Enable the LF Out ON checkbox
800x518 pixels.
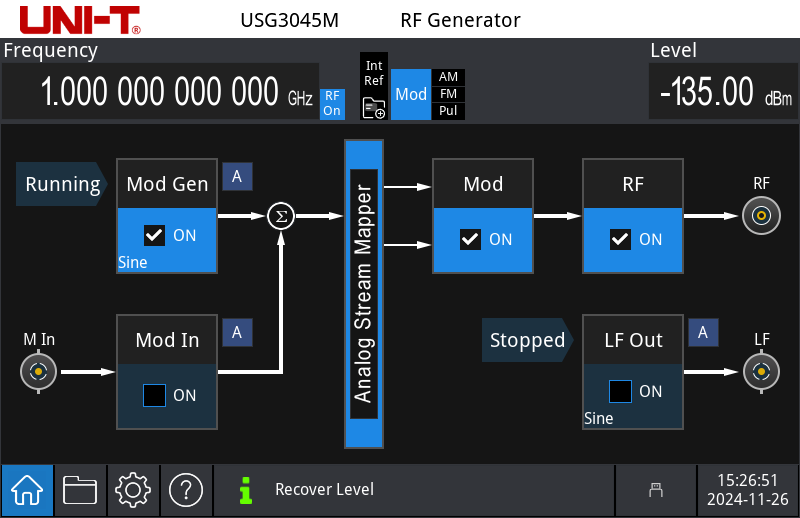[x=620, y=391]
